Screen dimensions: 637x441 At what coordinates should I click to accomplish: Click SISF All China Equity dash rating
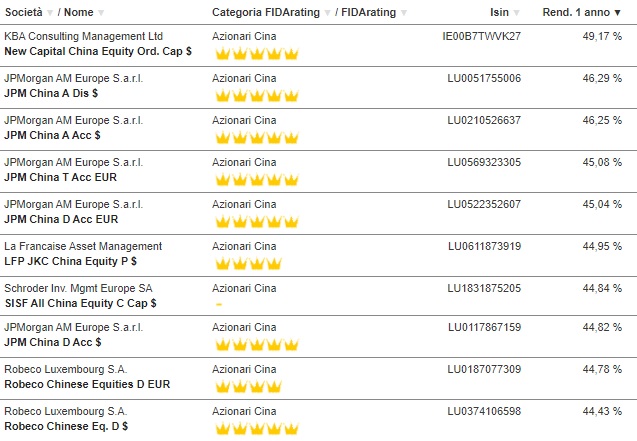point(219,304)
